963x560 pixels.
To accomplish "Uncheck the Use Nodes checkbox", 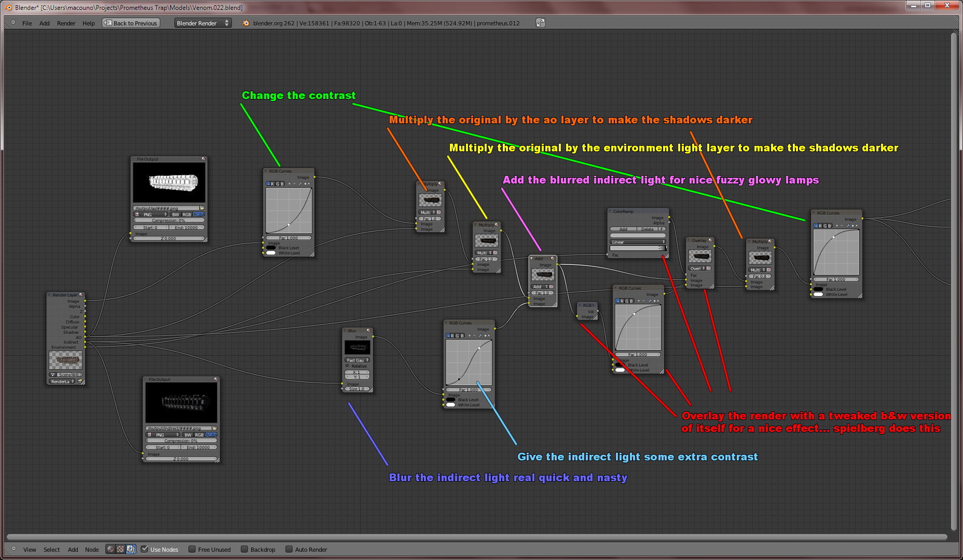I will [145, 549].
